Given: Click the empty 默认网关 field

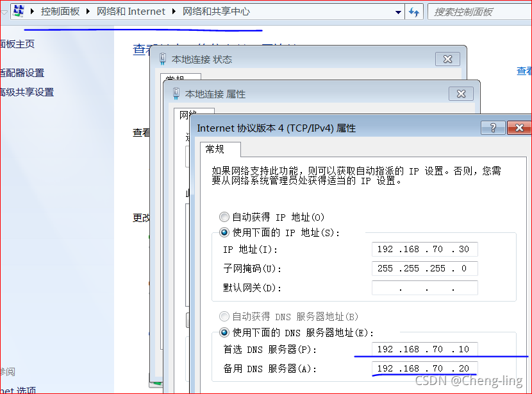Looking at the screenshot, I should 425,288.
